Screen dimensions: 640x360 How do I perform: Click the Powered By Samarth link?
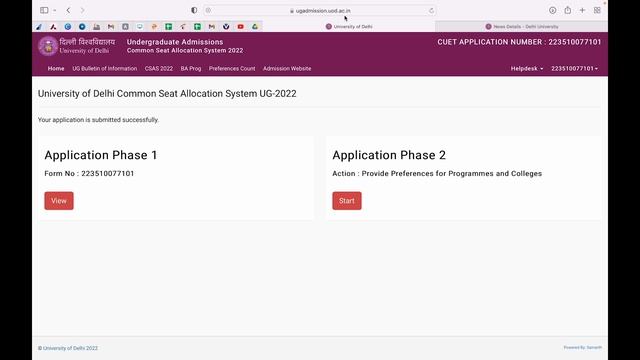pyautogui.click(x=582, y=348)
